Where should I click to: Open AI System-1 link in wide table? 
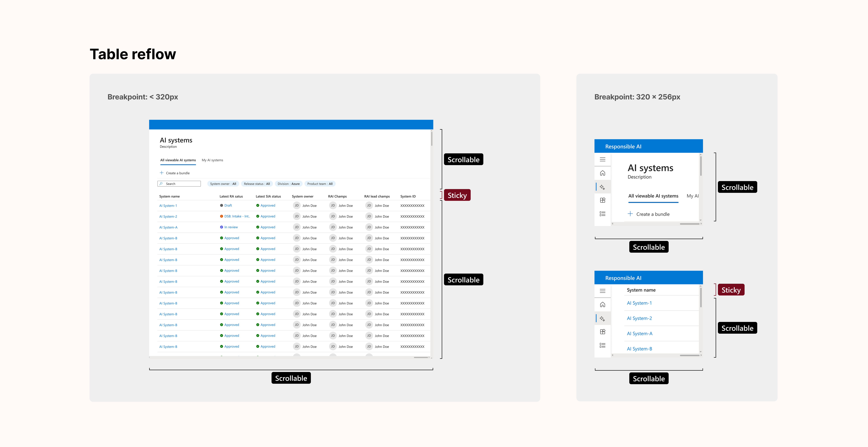[x=168, y=206]
